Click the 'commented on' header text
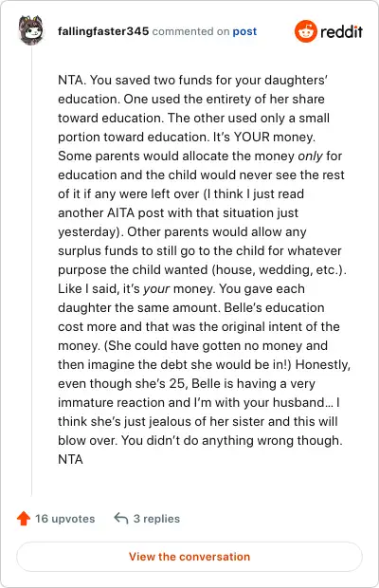This screenshot has height=588, width=379. 190,31
